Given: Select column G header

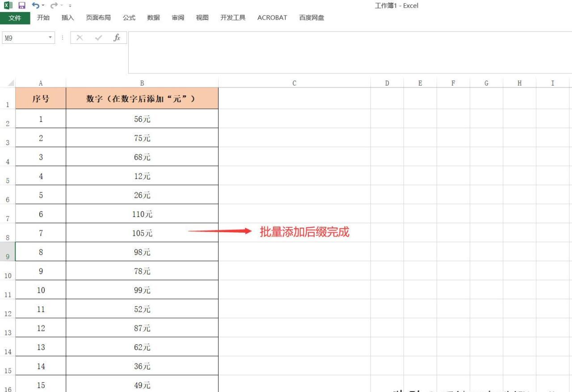Looking at the screenshot, I should [x=486, y=83].
